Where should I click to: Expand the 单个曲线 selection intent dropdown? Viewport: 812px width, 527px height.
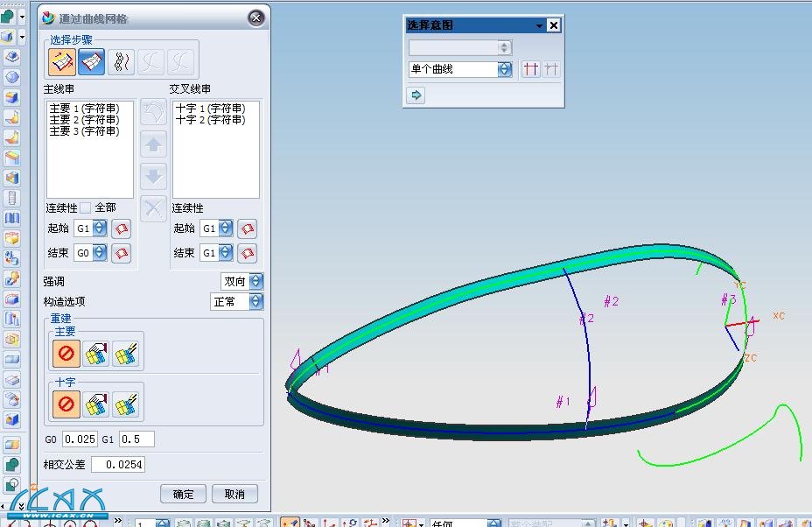pos(505,69)
